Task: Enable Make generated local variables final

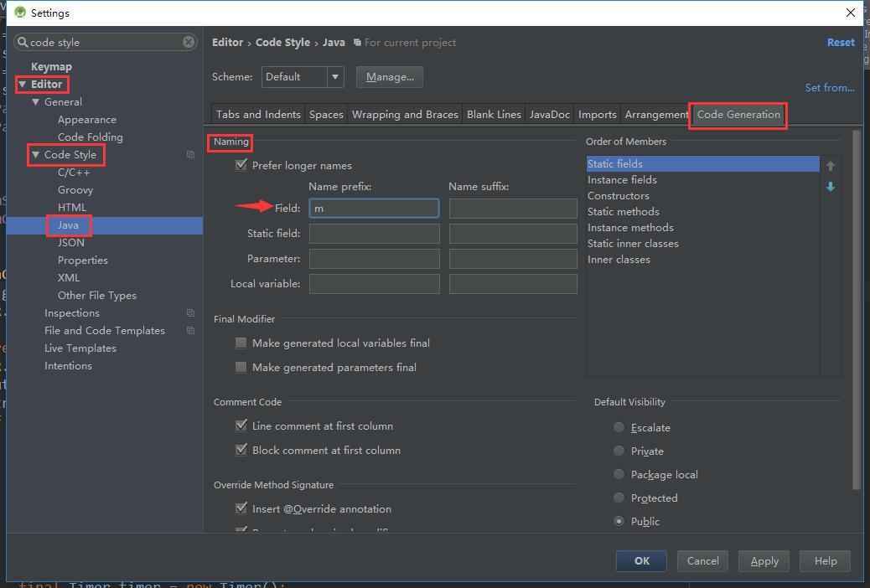Action: pyautogui.click(x=241, y=343)
